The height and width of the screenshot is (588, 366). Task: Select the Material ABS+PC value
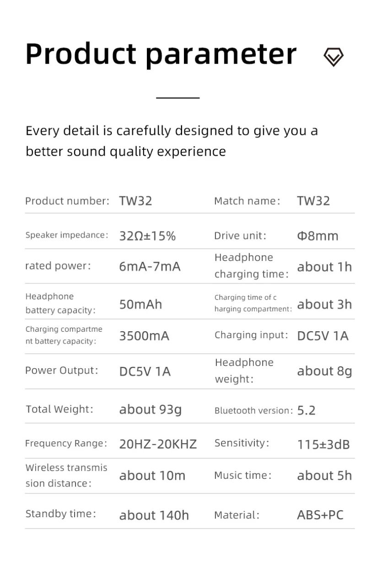[320, 515]
